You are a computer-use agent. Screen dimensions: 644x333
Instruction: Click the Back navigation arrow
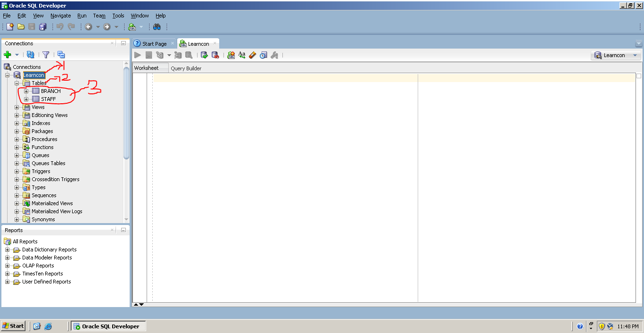[89, 27]
